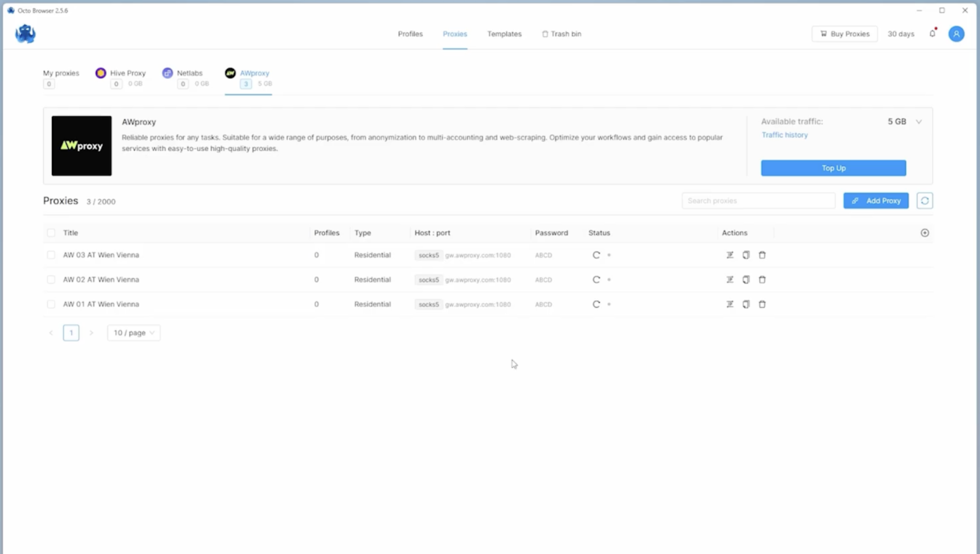Screen dimensions: 980x554
Task: Open the Traffic history link
Action: click(x=784, y=135)
